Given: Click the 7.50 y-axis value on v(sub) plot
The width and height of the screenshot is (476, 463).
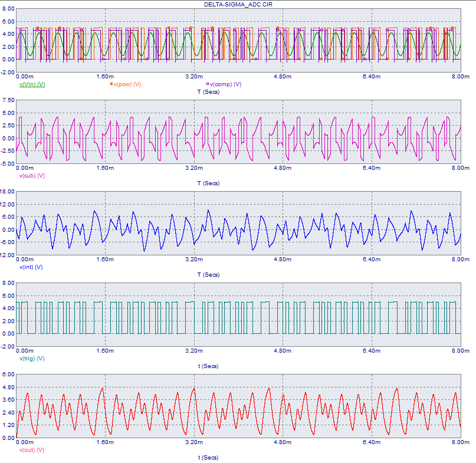Looking at the screenshot, I should coord(8,100).
